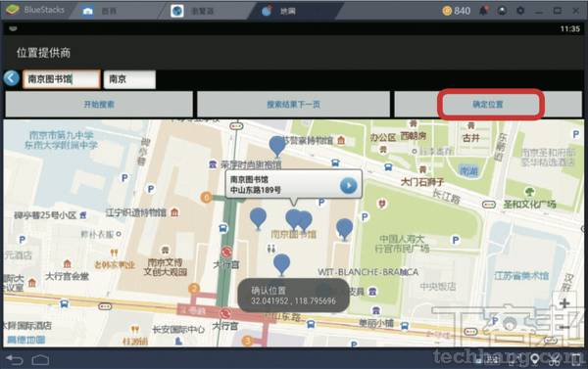
Task: Switch to the first BlueStacks home tab
Action: [99, 11]
